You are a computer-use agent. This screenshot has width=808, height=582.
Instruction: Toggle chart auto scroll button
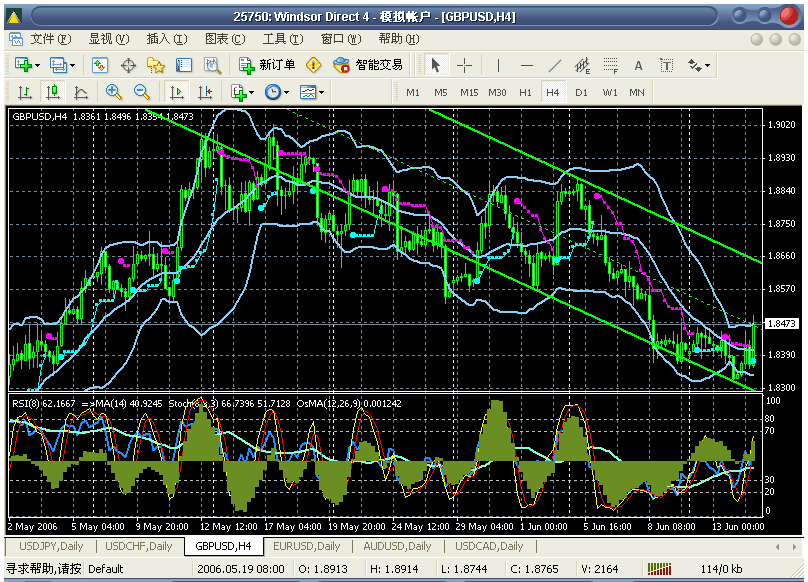(x=177, y=92)
